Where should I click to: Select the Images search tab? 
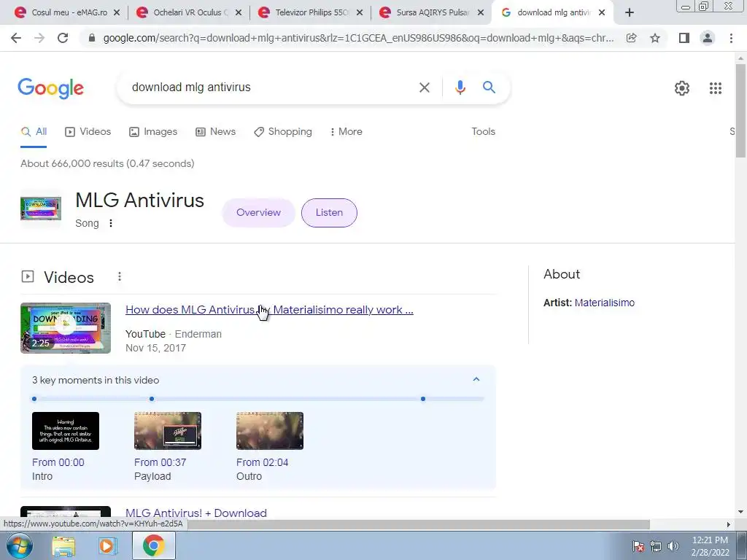coord(153,132)
